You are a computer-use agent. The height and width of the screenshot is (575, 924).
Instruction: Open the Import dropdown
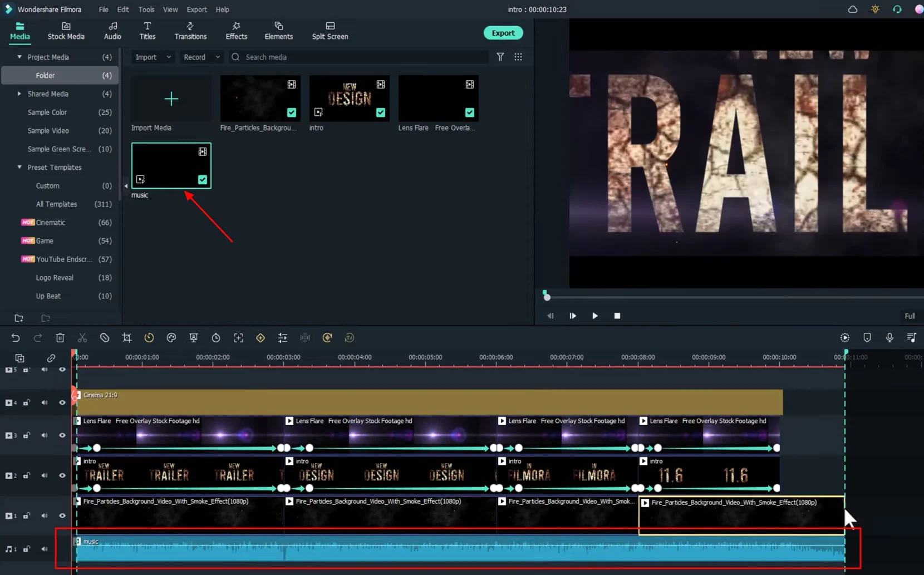pos(153,57)
